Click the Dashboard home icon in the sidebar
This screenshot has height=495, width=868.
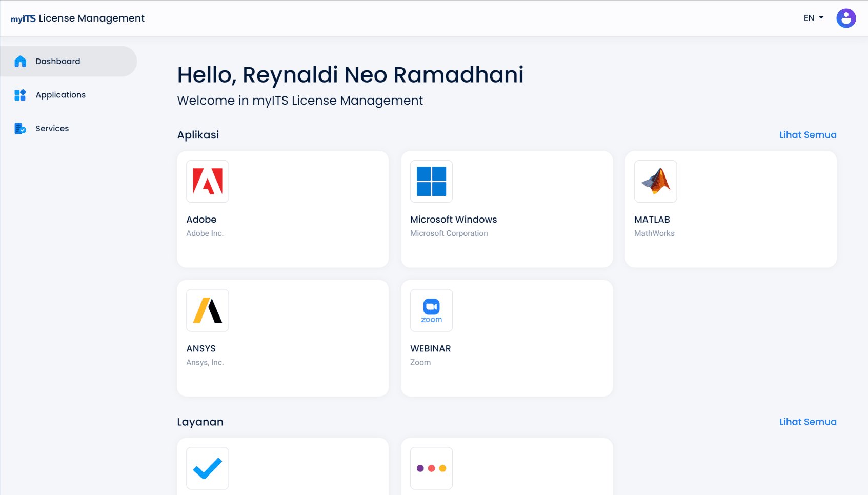tap(20, 62)
